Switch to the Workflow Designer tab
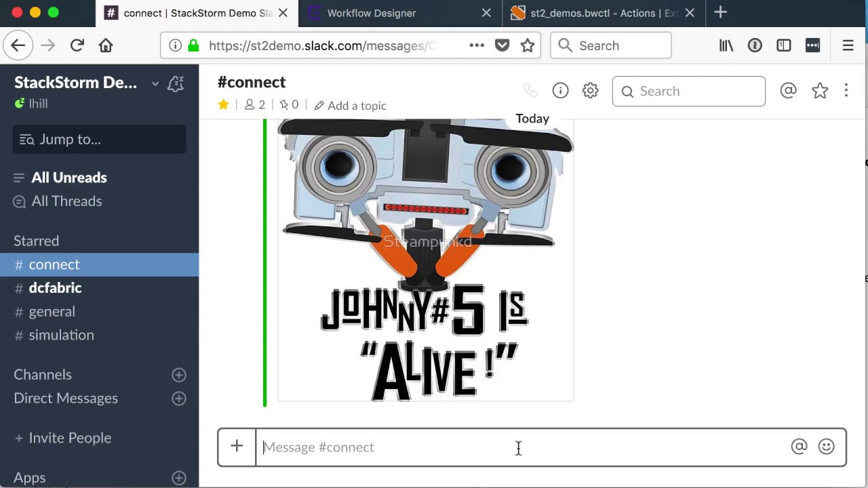 tap(400, 13)
